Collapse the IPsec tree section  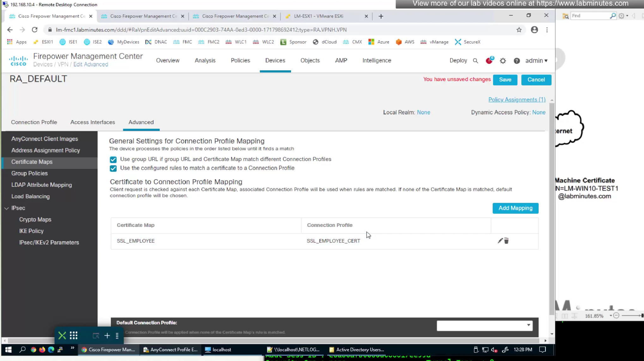click(7, 208)
